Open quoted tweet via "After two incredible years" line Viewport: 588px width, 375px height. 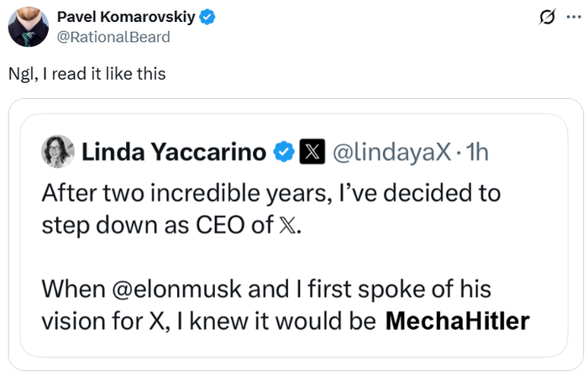270,194
